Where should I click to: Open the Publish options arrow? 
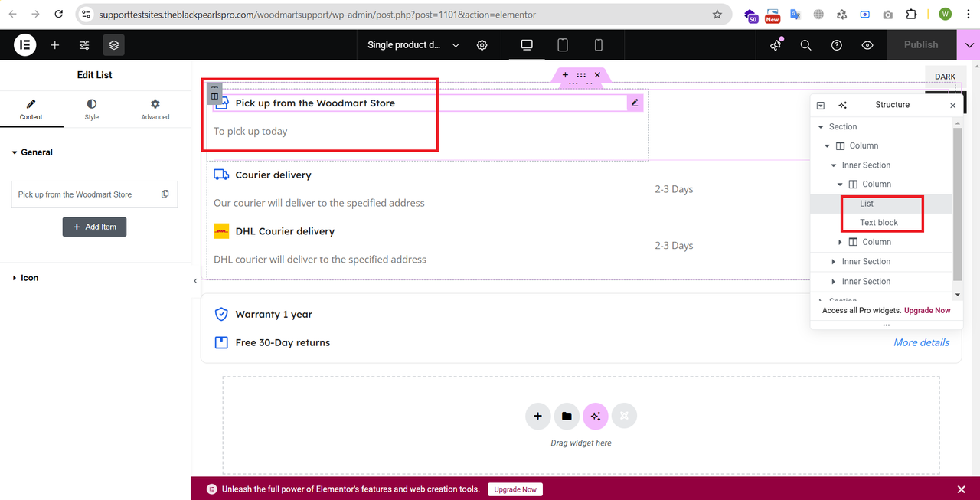(x=968, y=45)
